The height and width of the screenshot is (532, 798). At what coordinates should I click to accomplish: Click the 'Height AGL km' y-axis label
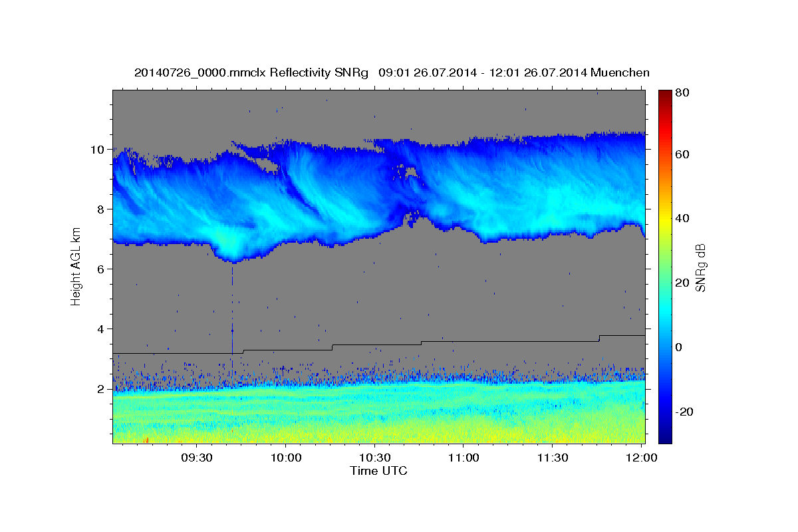point(76,267)
